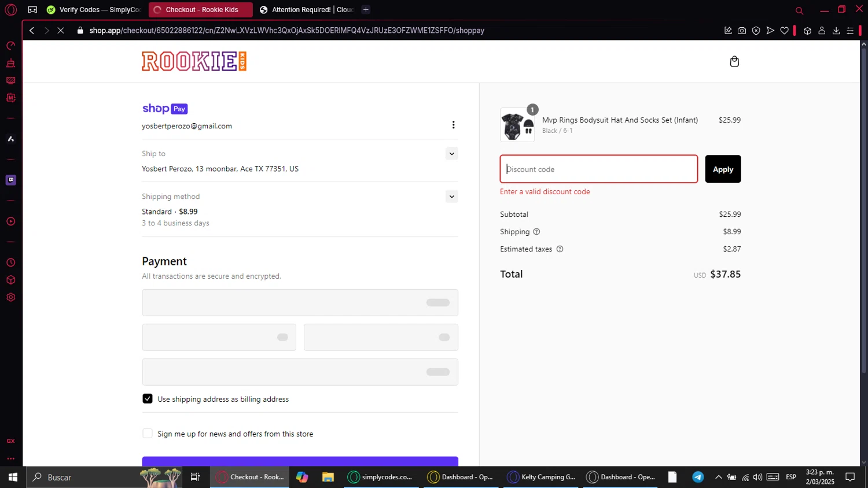Click 'Enter a valid discount code' error
The height and width of the screenshot is (488, 868).
(x=545, y=192)
